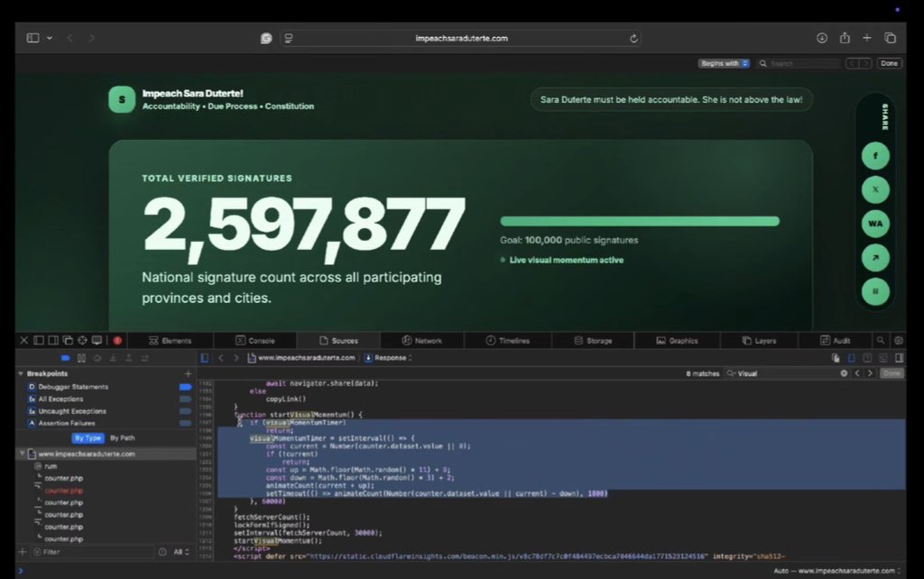Switch to the Layers tab
924x579 pixels.
tap(758, 340)
